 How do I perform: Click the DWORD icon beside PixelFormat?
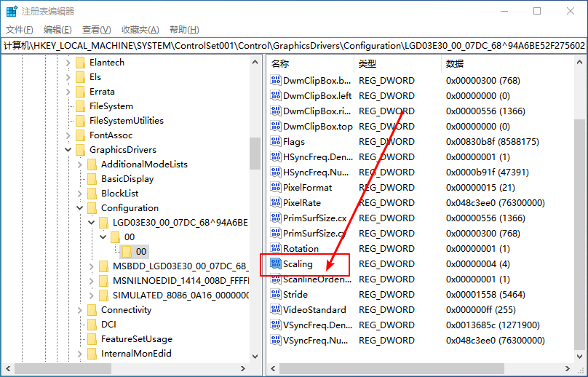(x=276, y=188)
